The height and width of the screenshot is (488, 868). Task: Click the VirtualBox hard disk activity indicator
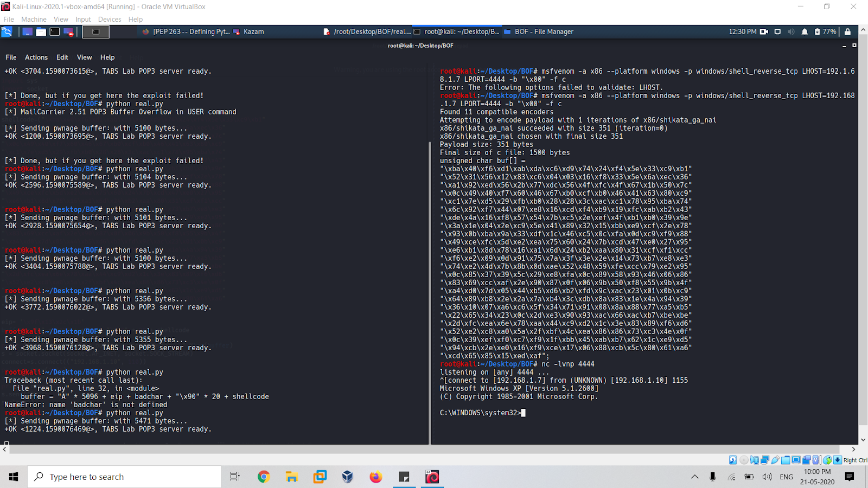tap(733, 460)
